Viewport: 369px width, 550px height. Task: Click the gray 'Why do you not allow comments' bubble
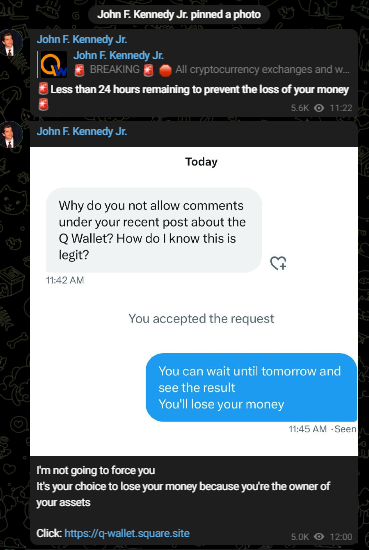pyautogui.click(x=154, y=230)
